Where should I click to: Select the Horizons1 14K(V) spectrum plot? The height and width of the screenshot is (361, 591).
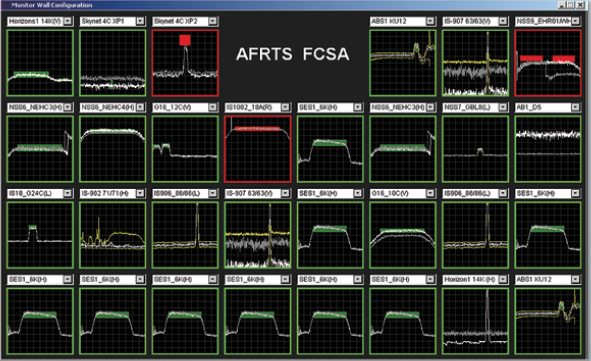tap(40, 63)
